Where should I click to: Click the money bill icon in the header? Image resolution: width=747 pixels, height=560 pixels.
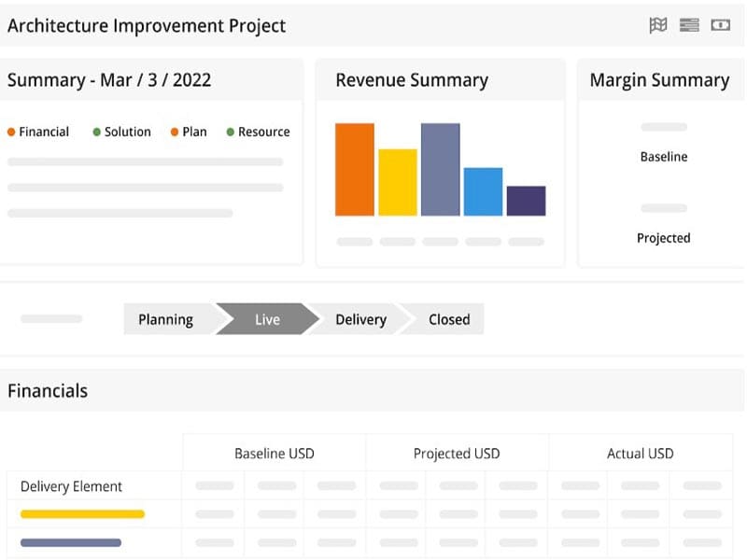(x=720, y=25)
